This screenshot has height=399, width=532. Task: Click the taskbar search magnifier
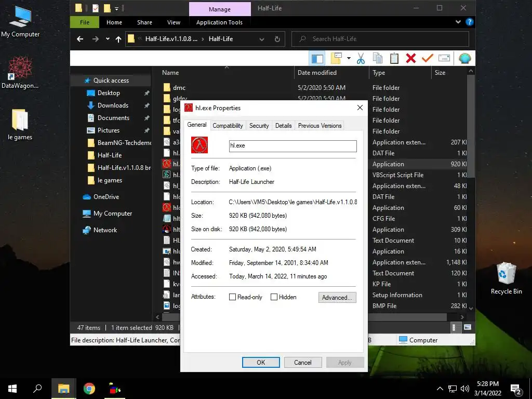coord(37,389)
